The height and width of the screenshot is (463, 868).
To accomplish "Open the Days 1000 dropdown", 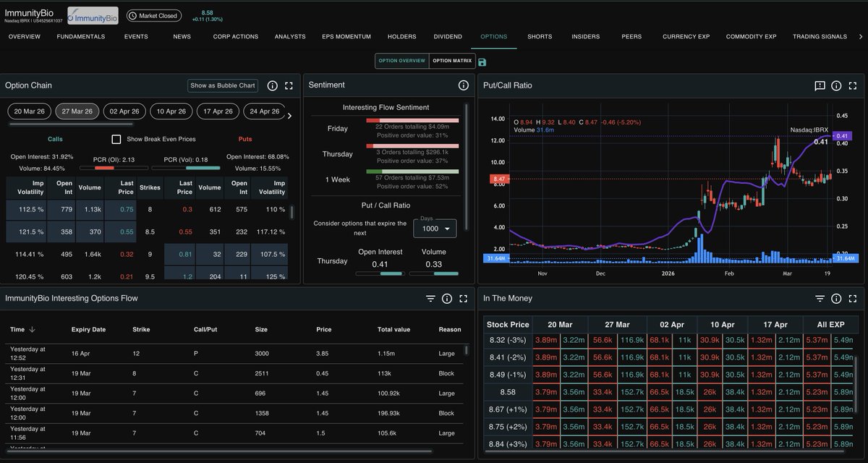I will [x=435, y=229].
